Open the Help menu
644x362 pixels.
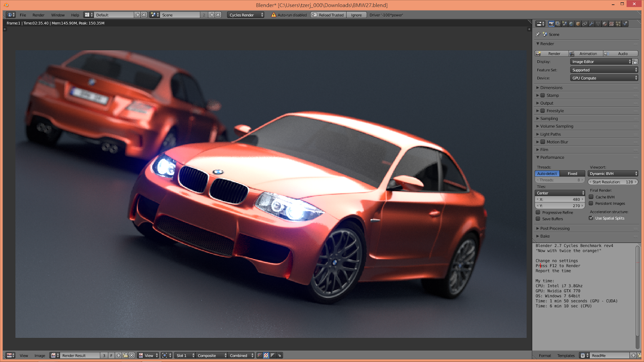(x=75, y=15)
